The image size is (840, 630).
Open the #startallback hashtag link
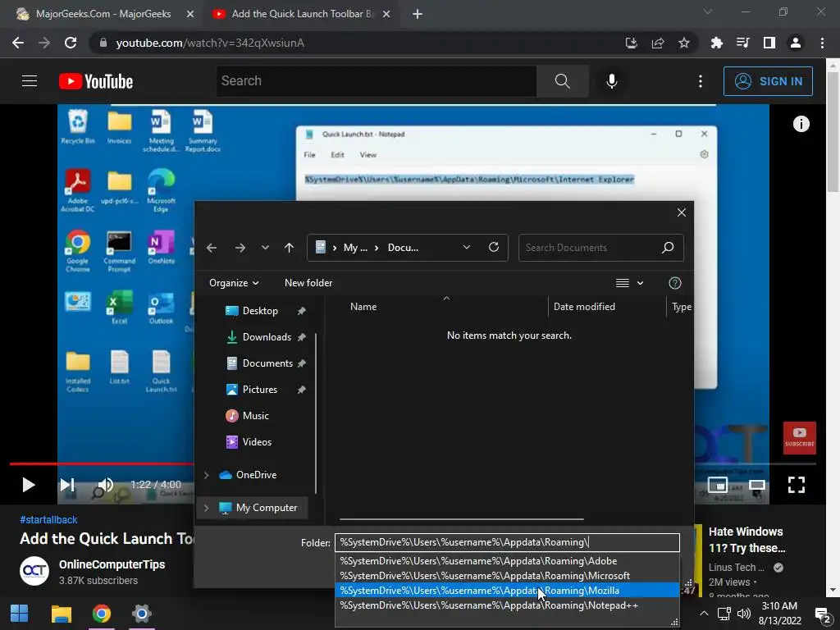(48, 519)
